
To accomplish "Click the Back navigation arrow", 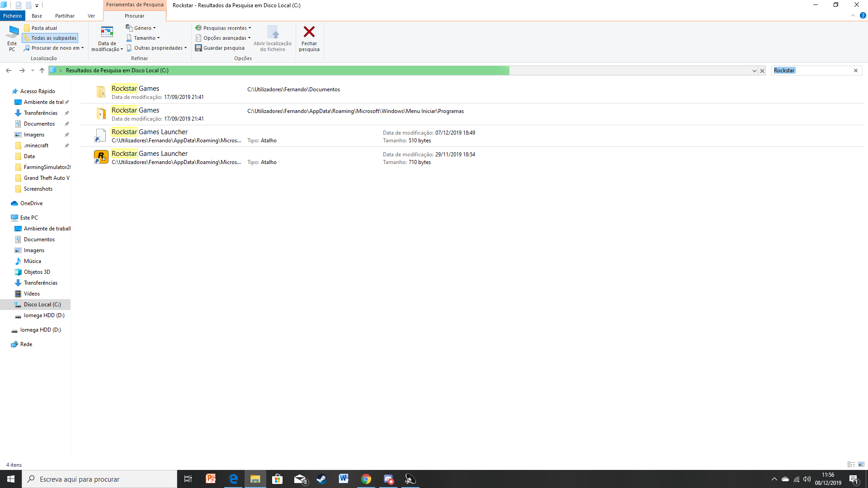I will tap(9, 70).
